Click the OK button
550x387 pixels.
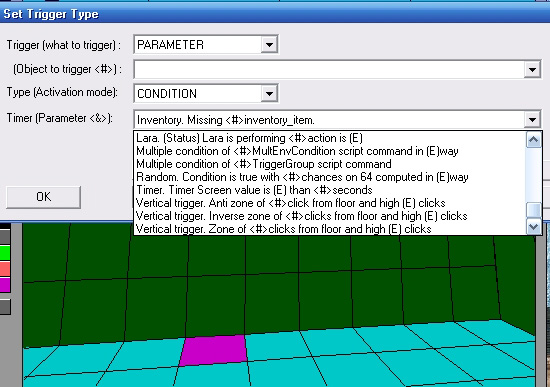click(x=43, y=197)
